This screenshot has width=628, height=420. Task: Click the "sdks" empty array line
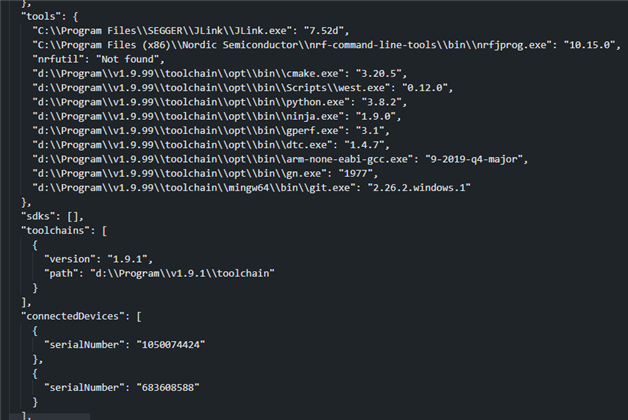click(52, 217)
